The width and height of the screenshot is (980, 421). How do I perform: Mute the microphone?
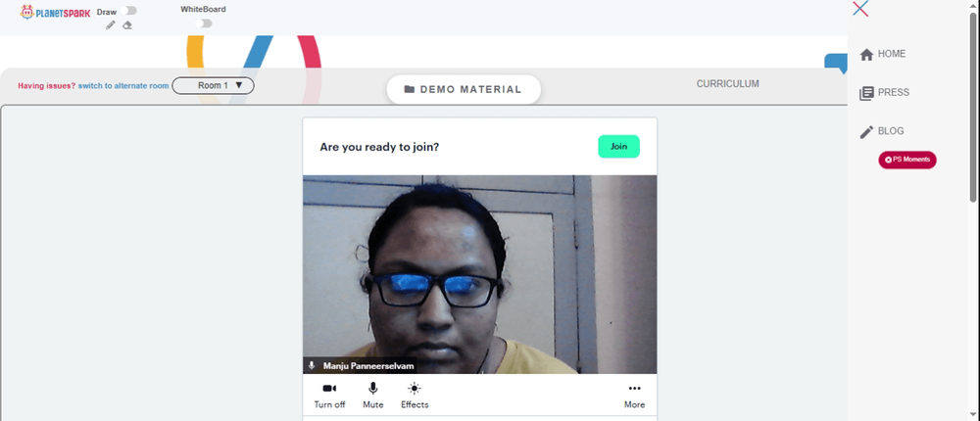pyautogui.click(x=373, y=396)
